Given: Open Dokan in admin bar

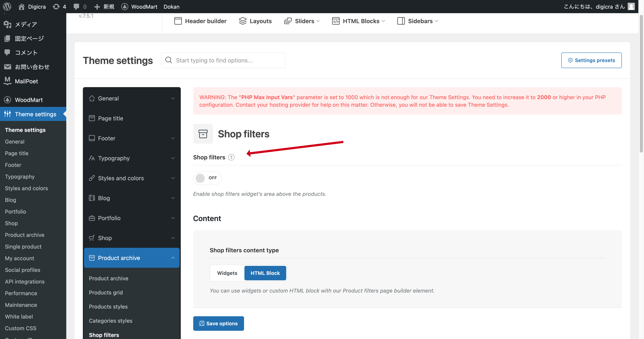Looking at the screenshot, I should (172, 7).
